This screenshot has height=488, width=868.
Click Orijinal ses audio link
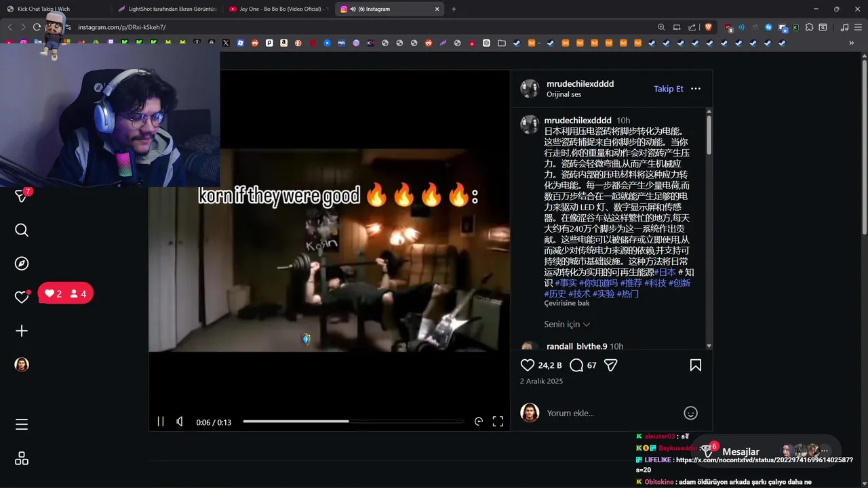pos(564,94)
